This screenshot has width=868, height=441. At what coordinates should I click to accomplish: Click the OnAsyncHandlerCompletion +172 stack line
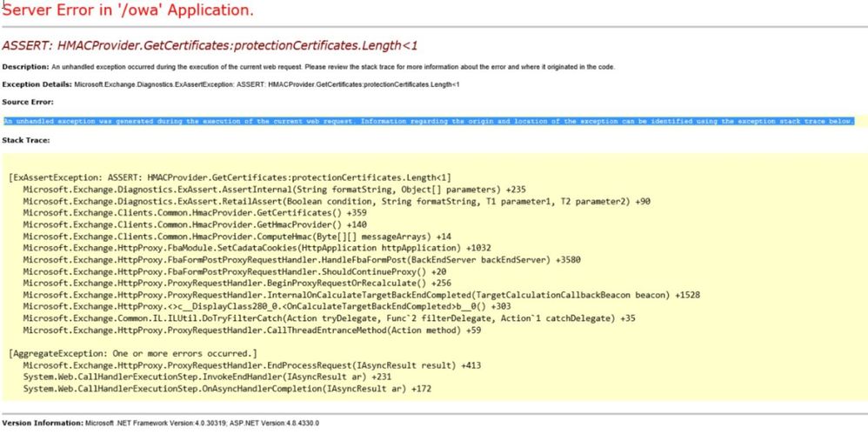pos(227,389)
